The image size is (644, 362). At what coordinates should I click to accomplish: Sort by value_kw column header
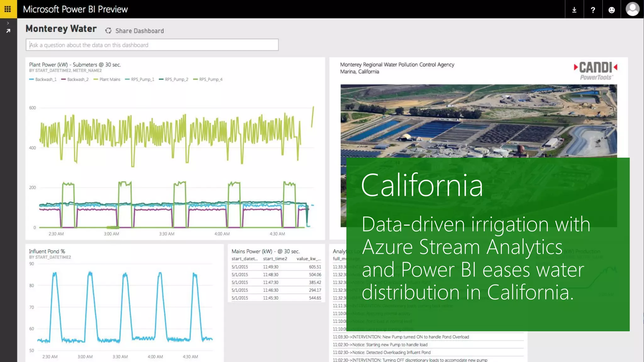coord(308,259)
